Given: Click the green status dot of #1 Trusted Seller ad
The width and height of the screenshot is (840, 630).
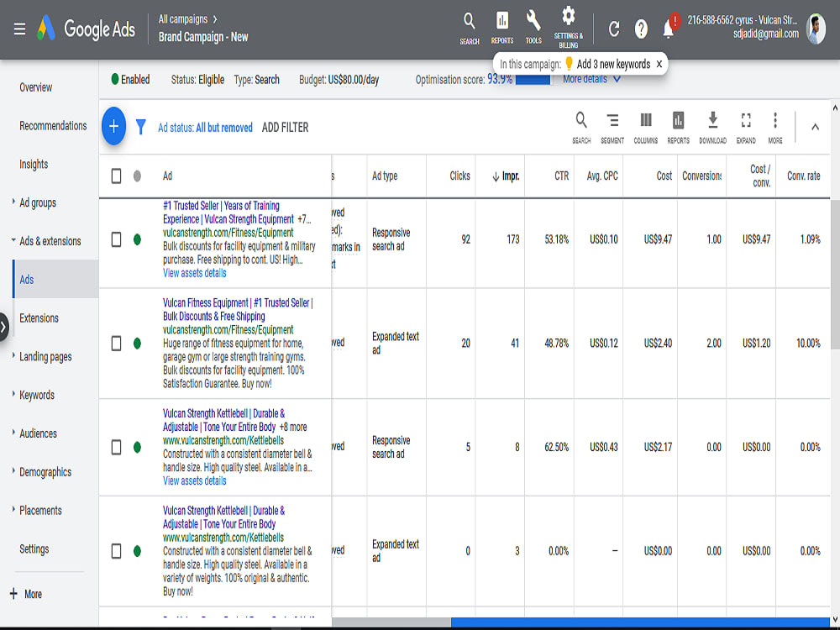Looking at the screenshot, I should tap(137, 239).
